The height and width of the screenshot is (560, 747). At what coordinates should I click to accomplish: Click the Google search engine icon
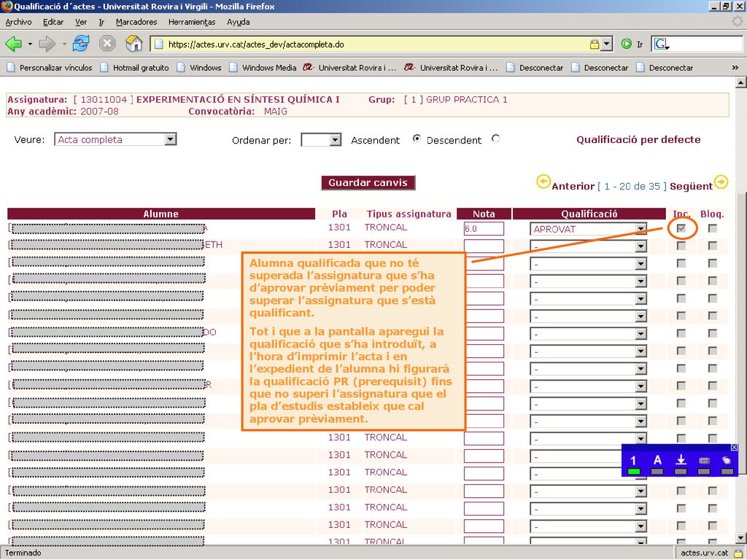tap(661, 44)
